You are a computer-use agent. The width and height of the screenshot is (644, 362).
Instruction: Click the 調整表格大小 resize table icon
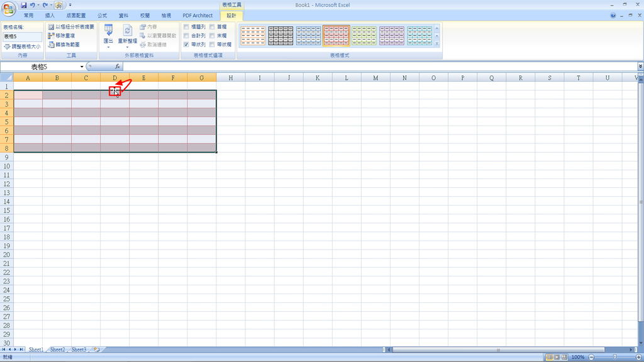7,47
